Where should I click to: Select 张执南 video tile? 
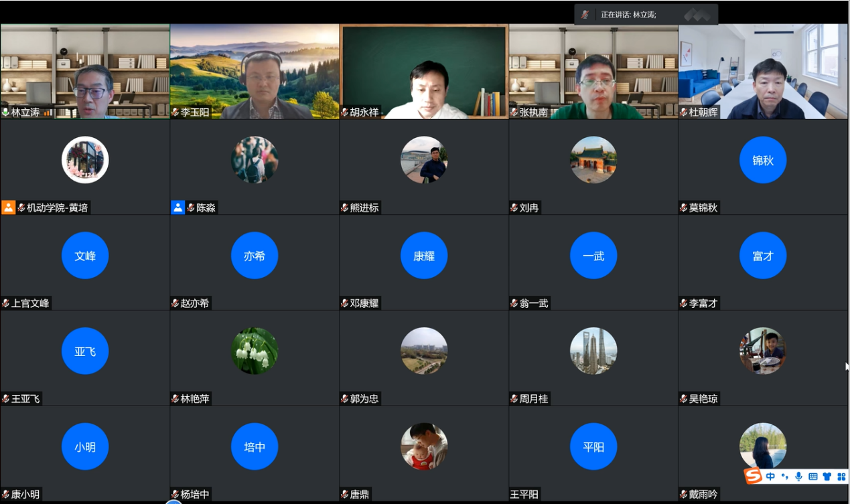[593, 70]
